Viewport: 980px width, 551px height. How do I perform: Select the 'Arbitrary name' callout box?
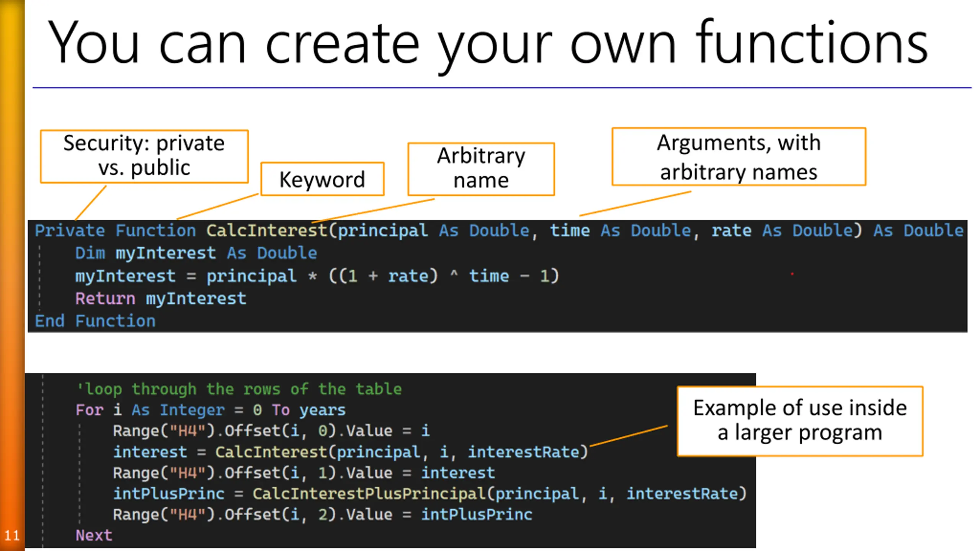pos(481,169)
